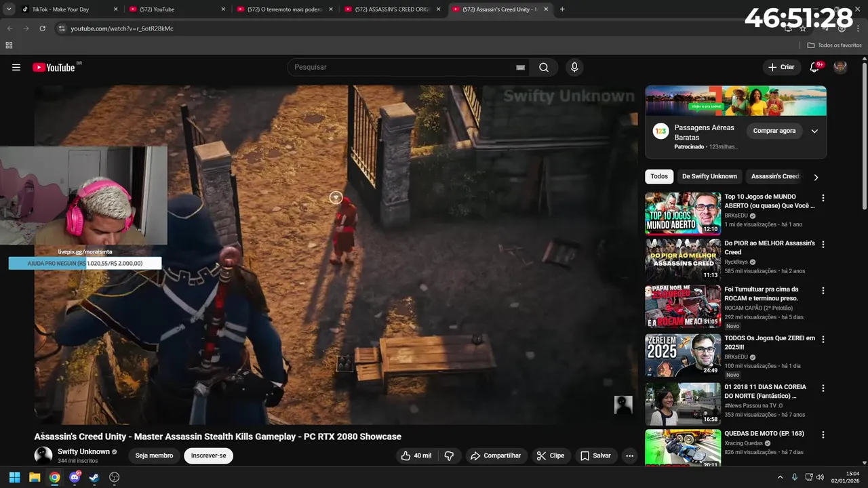Screen dimensions: 868x488
Task: Click the address bar URL
Action: (x=122, y=28)
